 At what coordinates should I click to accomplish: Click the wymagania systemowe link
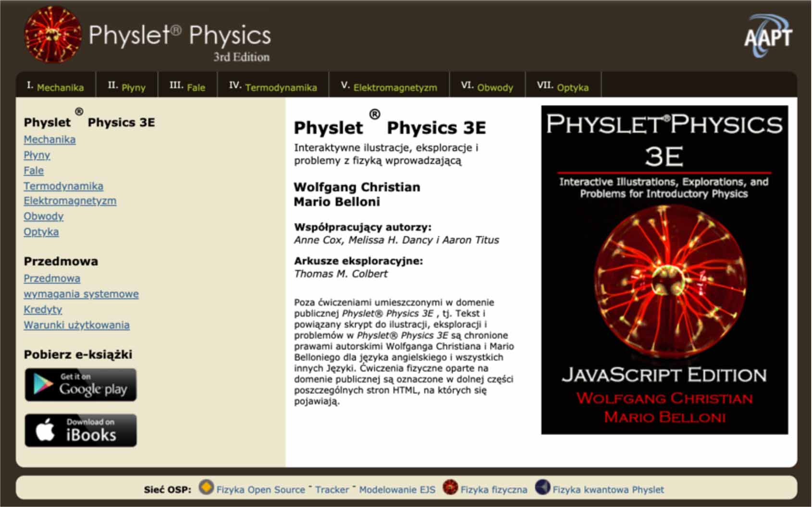tap(81, 293)
